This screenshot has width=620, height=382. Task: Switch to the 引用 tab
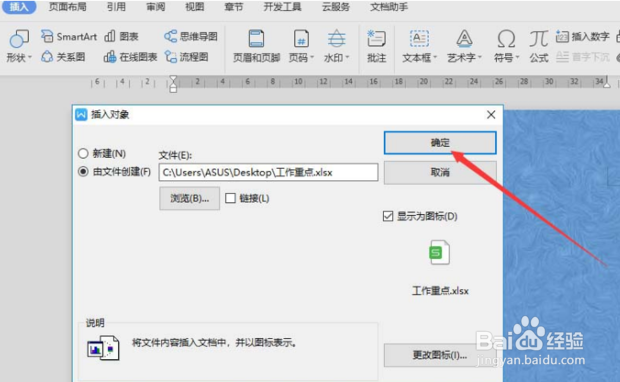[x=116, y=7]
